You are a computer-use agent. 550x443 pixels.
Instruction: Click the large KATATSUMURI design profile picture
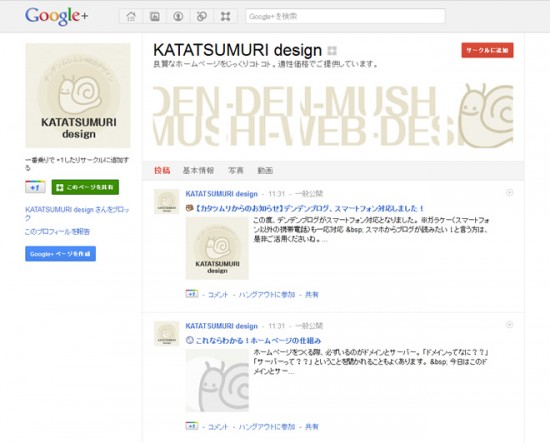coord(78,95)
